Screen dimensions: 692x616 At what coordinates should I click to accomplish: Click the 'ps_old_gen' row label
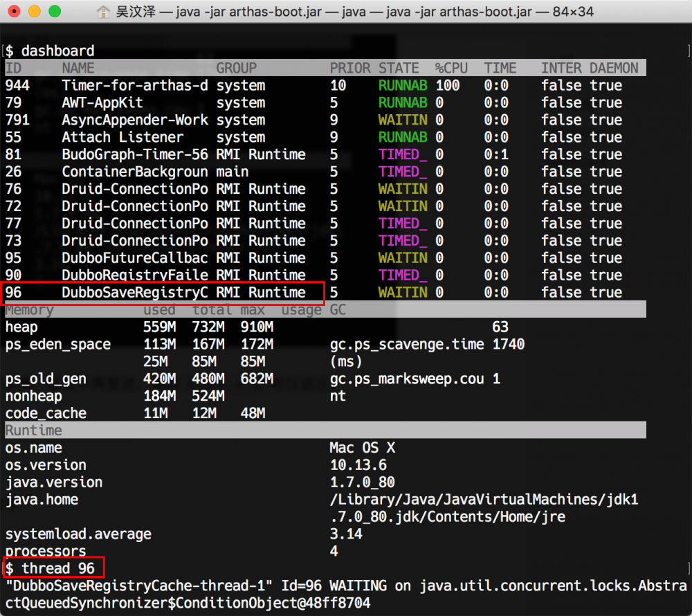coord(46,379)
